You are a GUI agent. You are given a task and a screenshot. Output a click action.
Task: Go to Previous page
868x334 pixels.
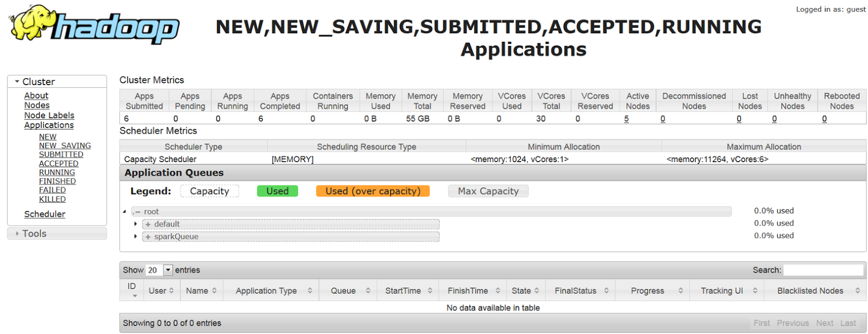click(x=793, y=323)
